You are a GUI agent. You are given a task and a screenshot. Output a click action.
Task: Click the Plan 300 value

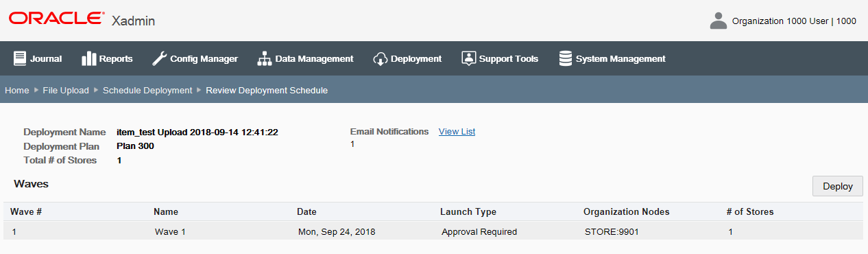(136, 146)
